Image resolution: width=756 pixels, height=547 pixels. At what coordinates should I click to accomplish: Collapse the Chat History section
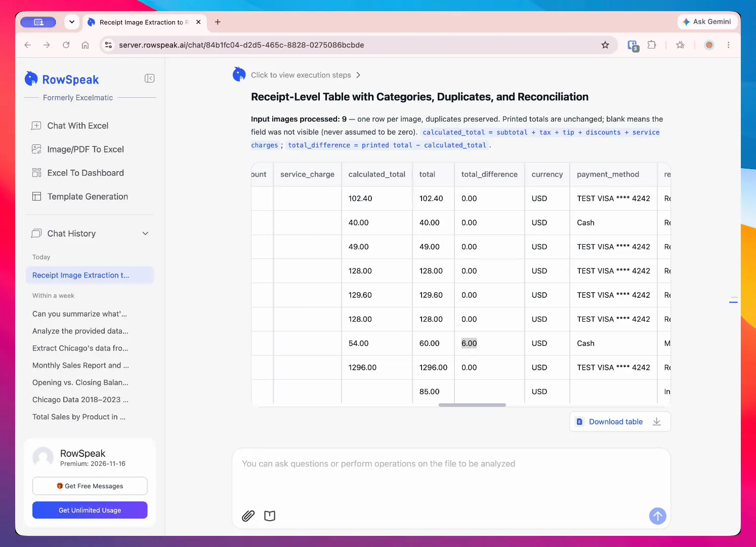click(x=145, y=233)
